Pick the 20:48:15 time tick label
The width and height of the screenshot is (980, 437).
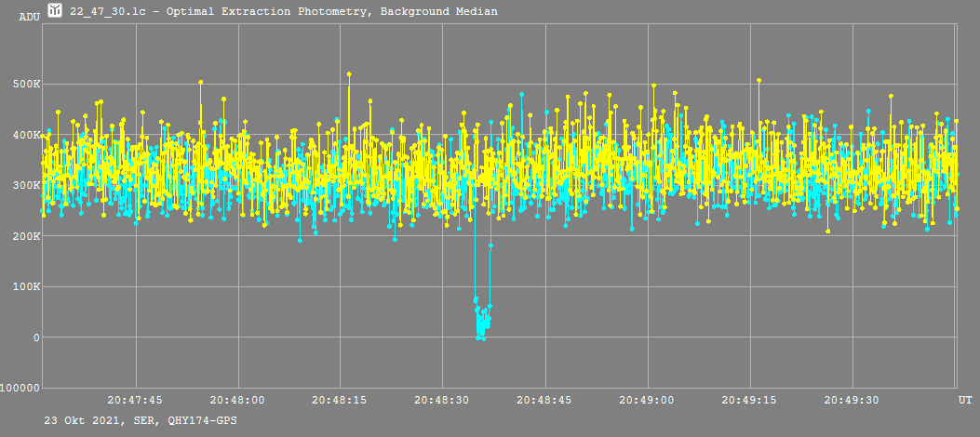[339, 400]
